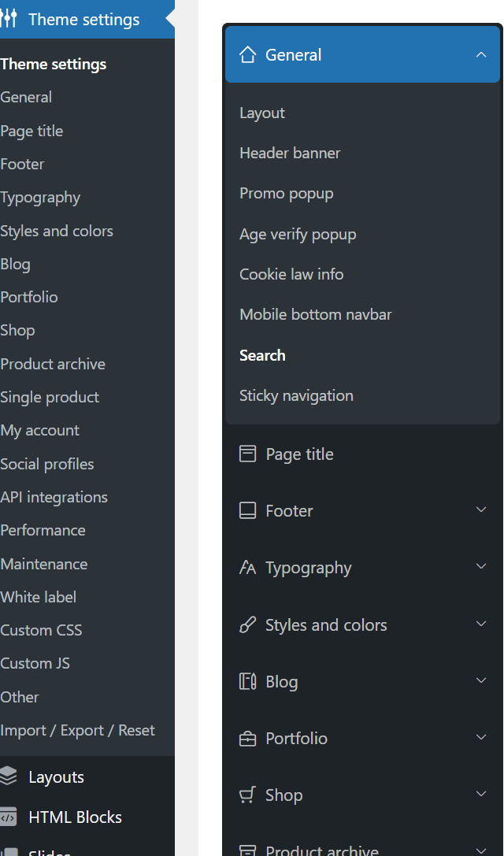Click the Shop cart icon
Screen dimensions: 504x856
(247, 795)
